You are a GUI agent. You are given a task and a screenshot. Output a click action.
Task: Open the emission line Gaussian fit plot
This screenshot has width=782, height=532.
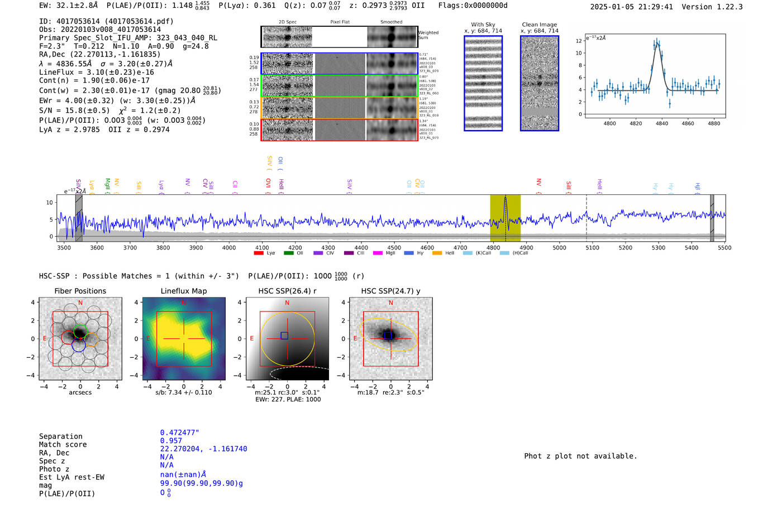(x=655, y=76)
